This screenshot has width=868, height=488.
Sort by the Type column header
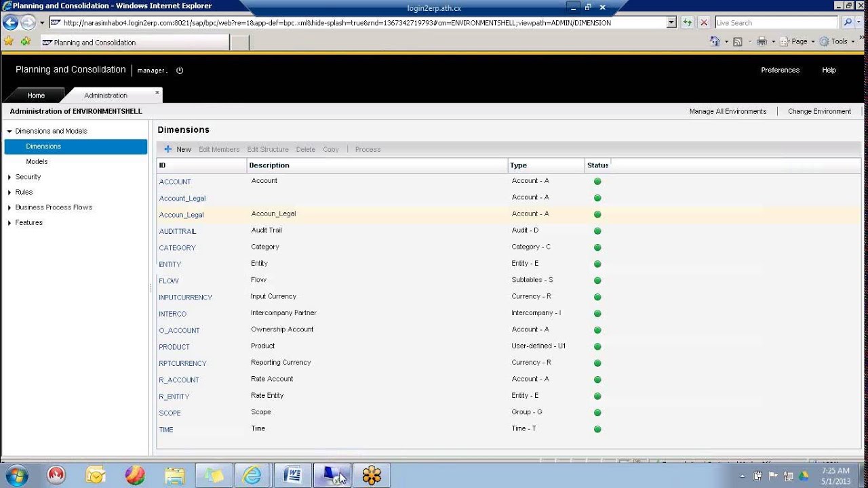tap(547, 165)
